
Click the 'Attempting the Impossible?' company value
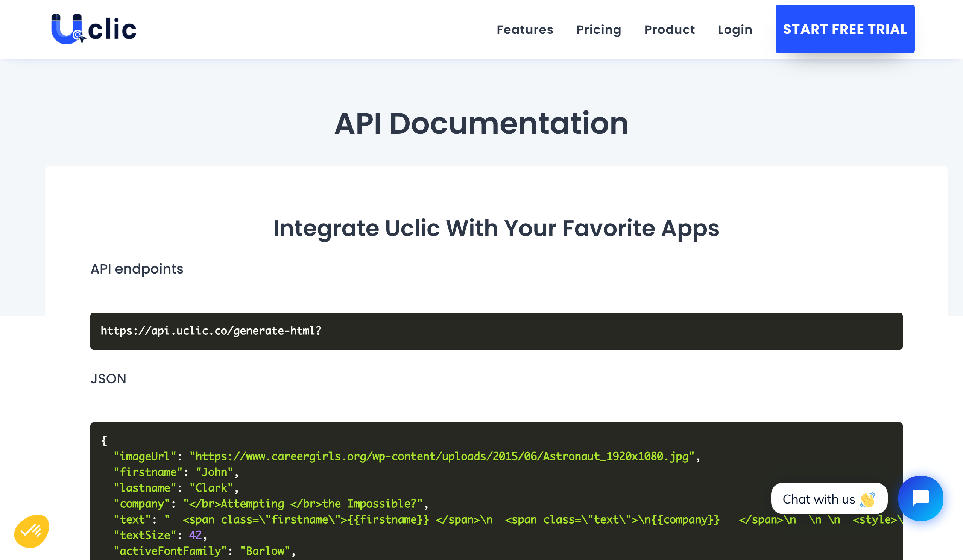[303, 504]
